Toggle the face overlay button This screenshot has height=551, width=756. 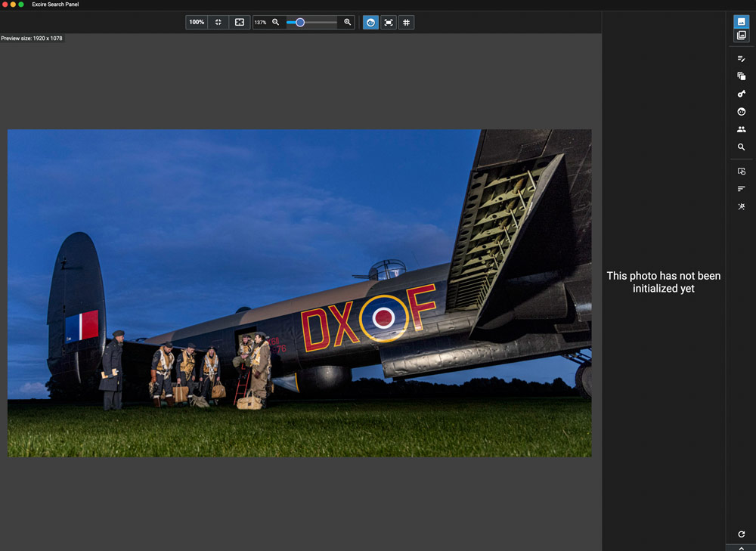pyautogui.click(x=370, y=22)
